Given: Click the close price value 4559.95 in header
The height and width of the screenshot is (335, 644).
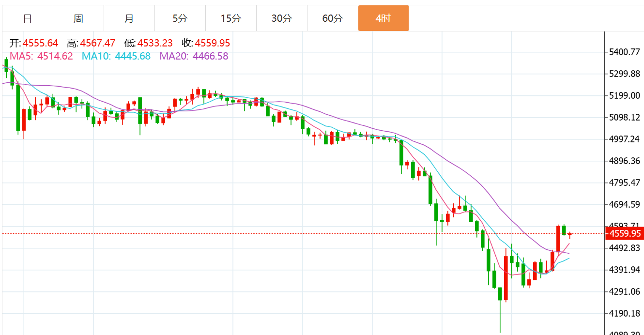Looking at the screenshot, I should pyautogui.click(x=213, y=44).
